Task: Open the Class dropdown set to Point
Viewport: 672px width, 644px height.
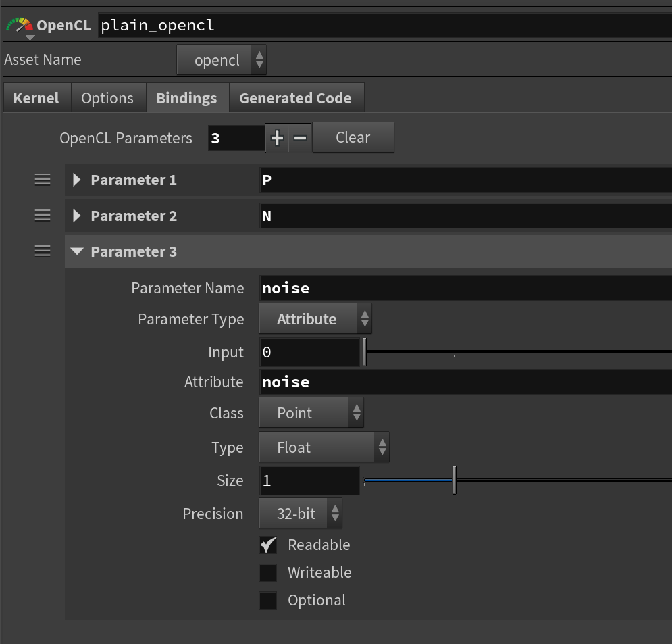Action: [x=311, y=413]
